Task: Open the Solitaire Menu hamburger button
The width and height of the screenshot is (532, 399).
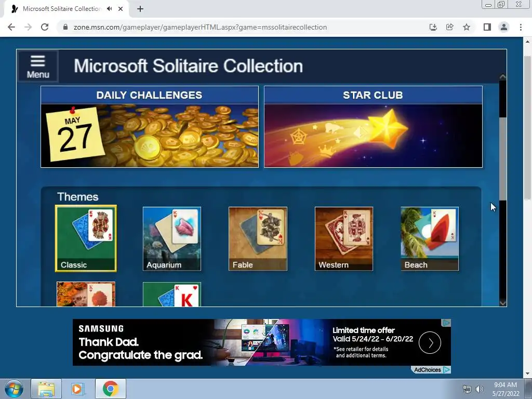Action: (38, 66)
